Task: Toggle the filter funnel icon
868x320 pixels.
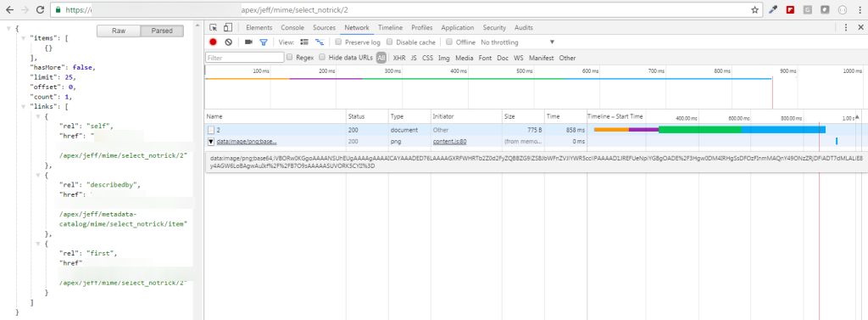Action: pyautogui.click(x=264, y=42)
